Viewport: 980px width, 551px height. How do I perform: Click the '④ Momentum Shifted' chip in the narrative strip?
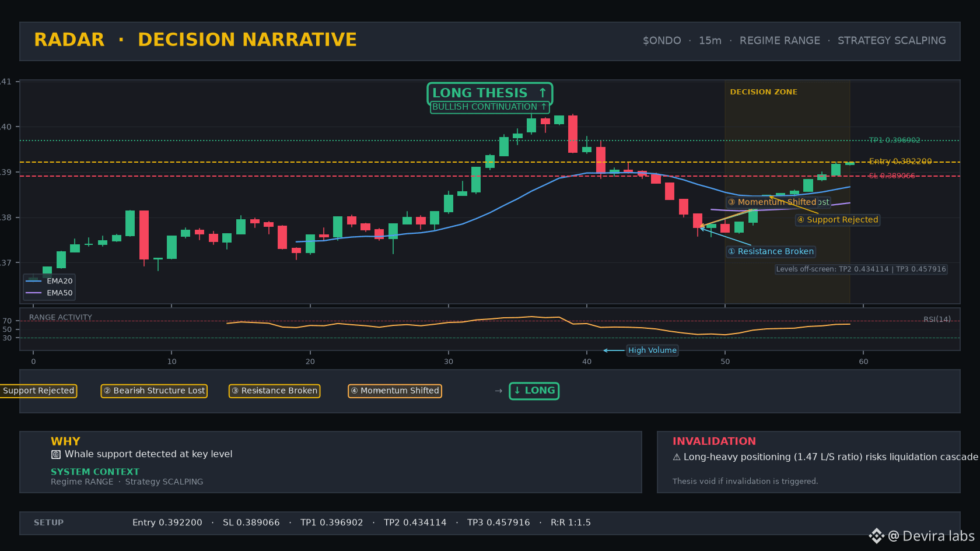pyautogui.click(x=395, y=391)
